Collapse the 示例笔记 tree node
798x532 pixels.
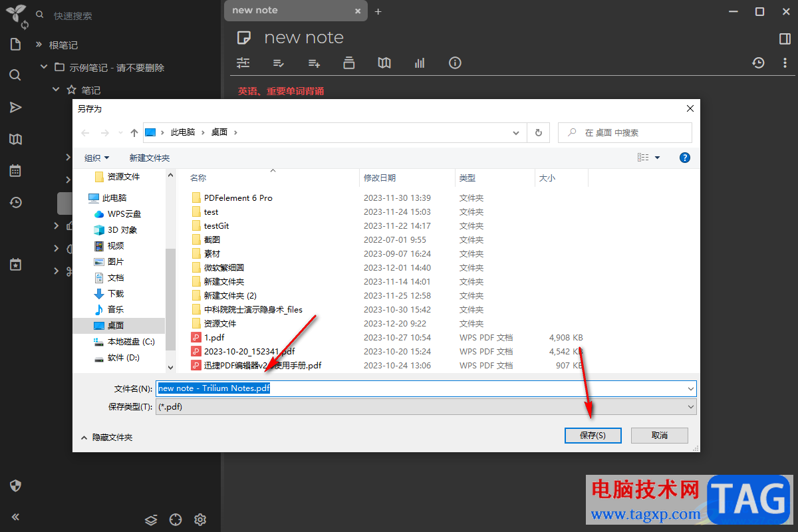tap(44, 67)
